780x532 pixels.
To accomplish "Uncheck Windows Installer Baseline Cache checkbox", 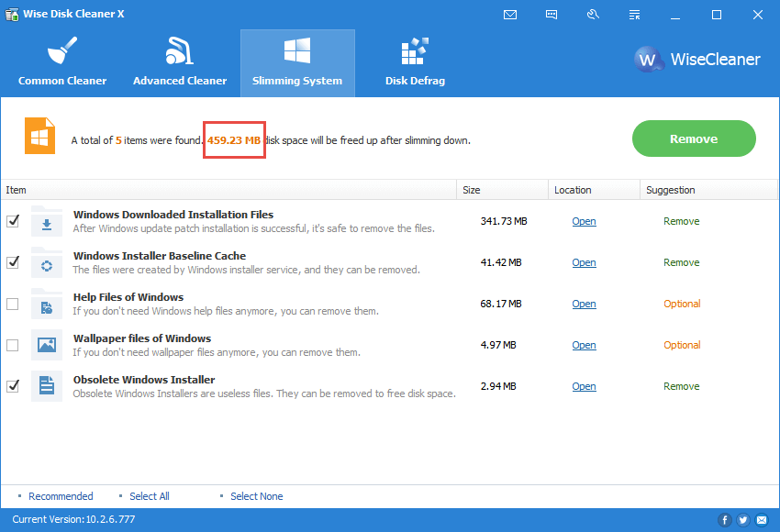I will [13, 262].
